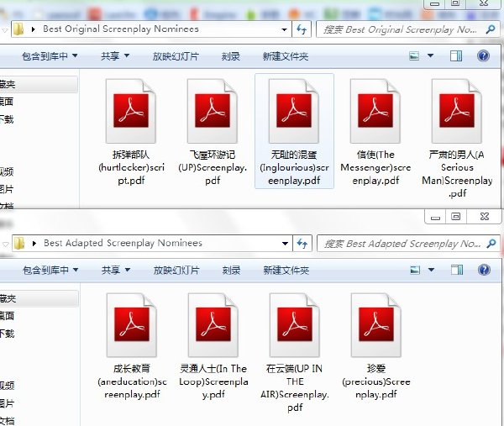Expand breadcrumb arrow before Best Original Screenplay Nominees

point(33,29)
